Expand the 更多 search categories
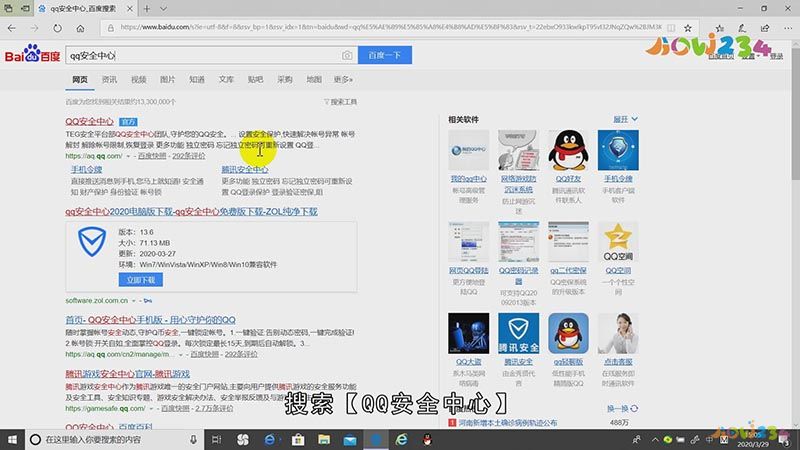 (x=343, y=80)
